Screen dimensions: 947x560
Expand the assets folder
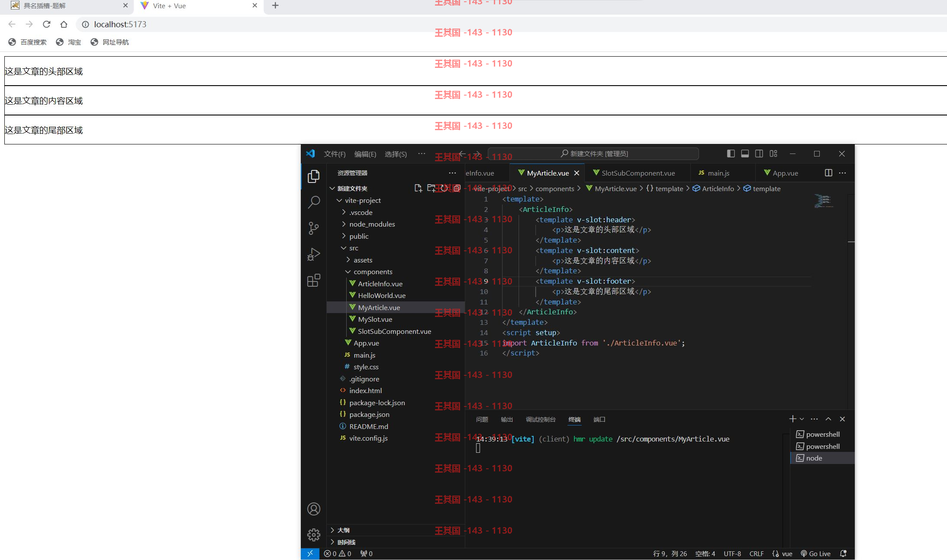click(348, 260)
